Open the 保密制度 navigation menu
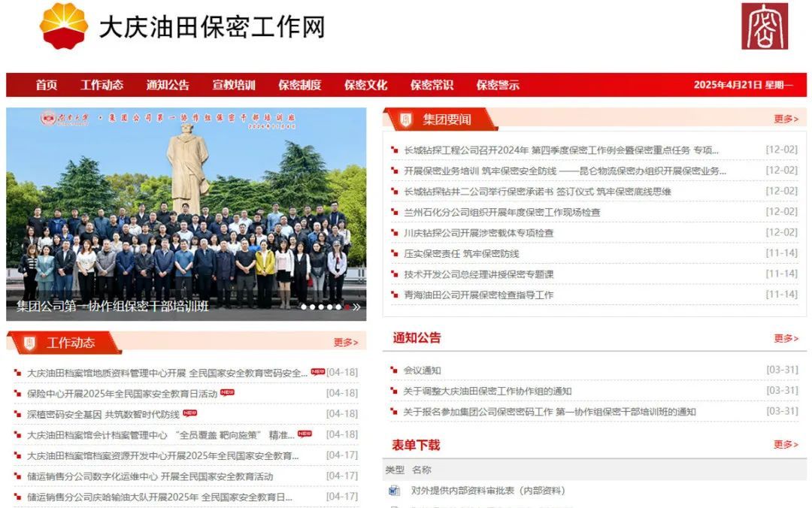Screen dimensions: 812x508 click(x=299, y=85)
